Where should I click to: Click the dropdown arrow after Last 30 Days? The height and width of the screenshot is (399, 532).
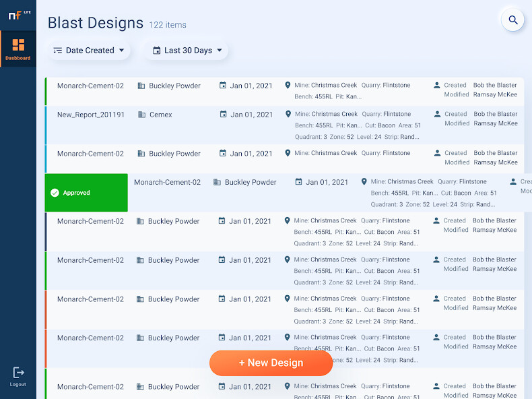pyautogui.click(x=220, y=51)
